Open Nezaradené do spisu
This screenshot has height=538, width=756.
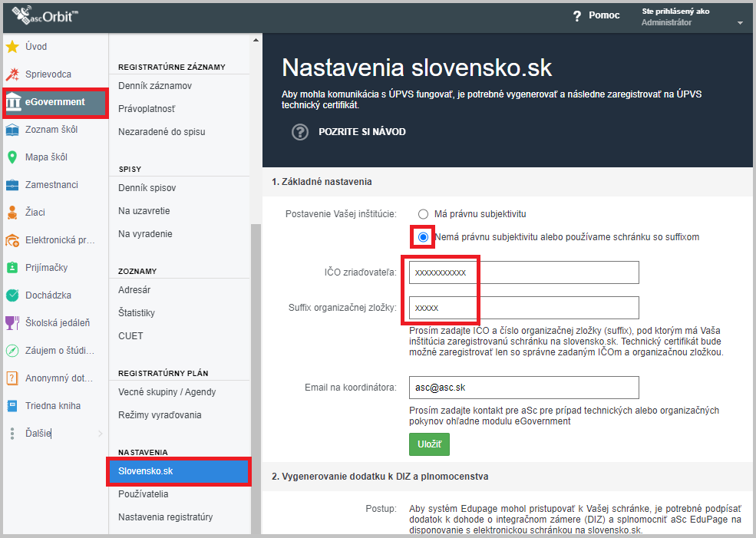(161, 131)
